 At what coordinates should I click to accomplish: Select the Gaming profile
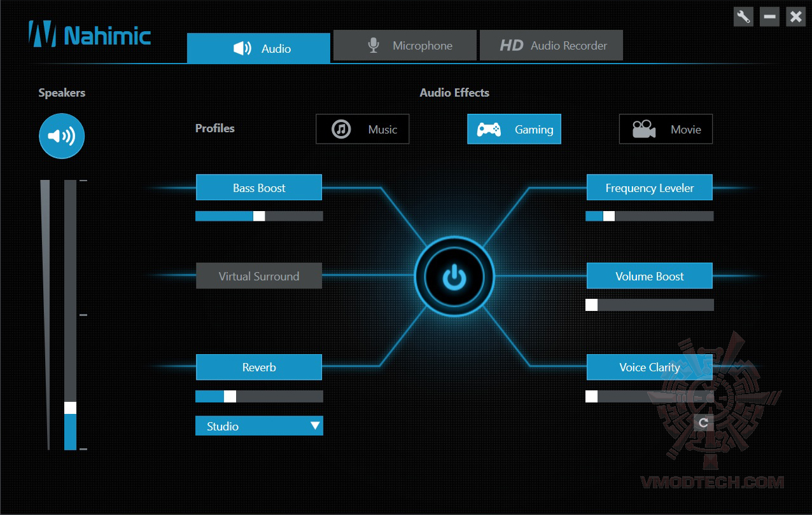pyautogui.click(x=514, y=129)
